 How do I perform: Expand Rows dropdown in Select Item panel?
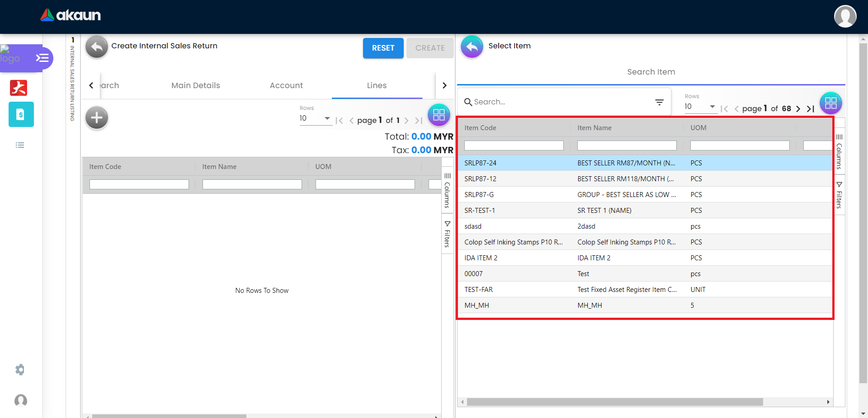[712, 107]
